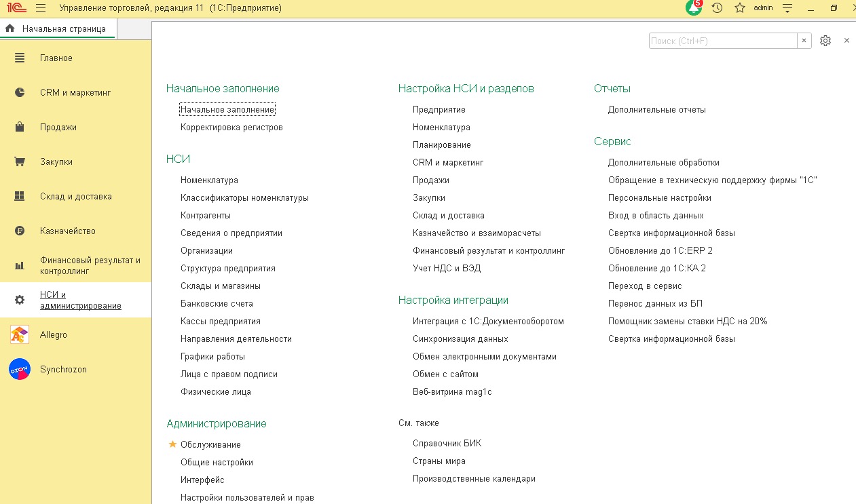Open favorites star in title bar

point(740,8)
